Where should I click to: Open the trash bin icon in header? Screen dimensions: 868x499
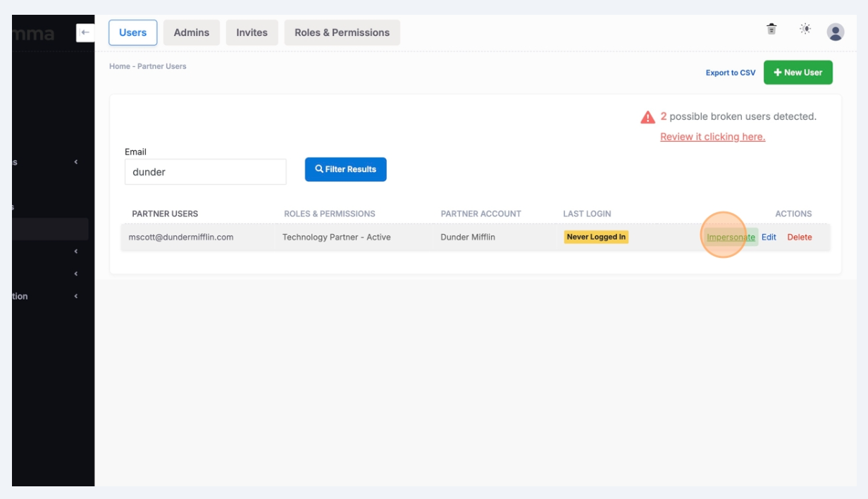pos(771,29)
